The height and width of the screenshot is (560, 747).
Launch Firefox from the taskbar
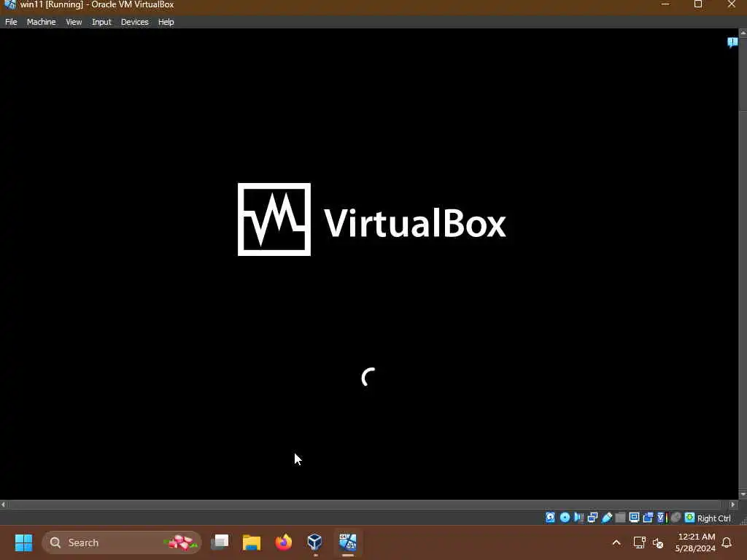click(x=284, y=542)
